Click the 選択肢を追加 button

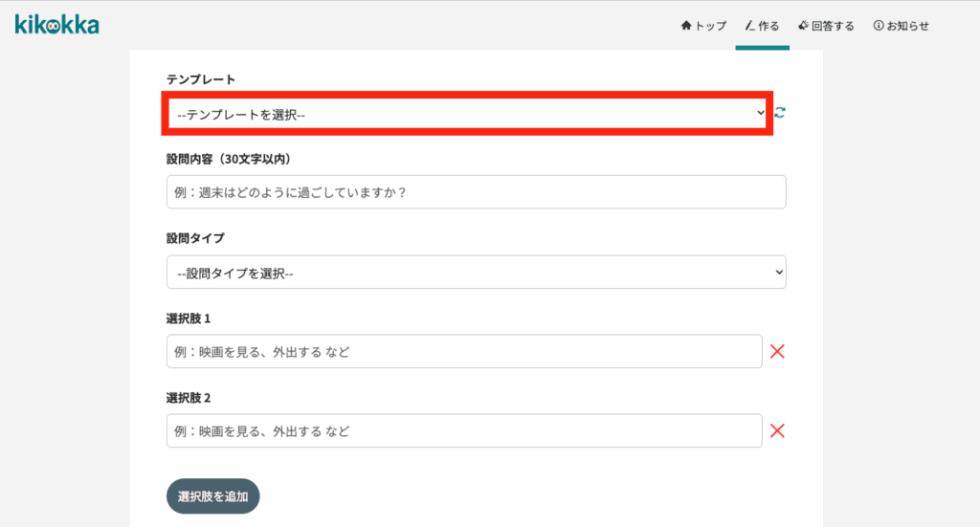(213, 496)
